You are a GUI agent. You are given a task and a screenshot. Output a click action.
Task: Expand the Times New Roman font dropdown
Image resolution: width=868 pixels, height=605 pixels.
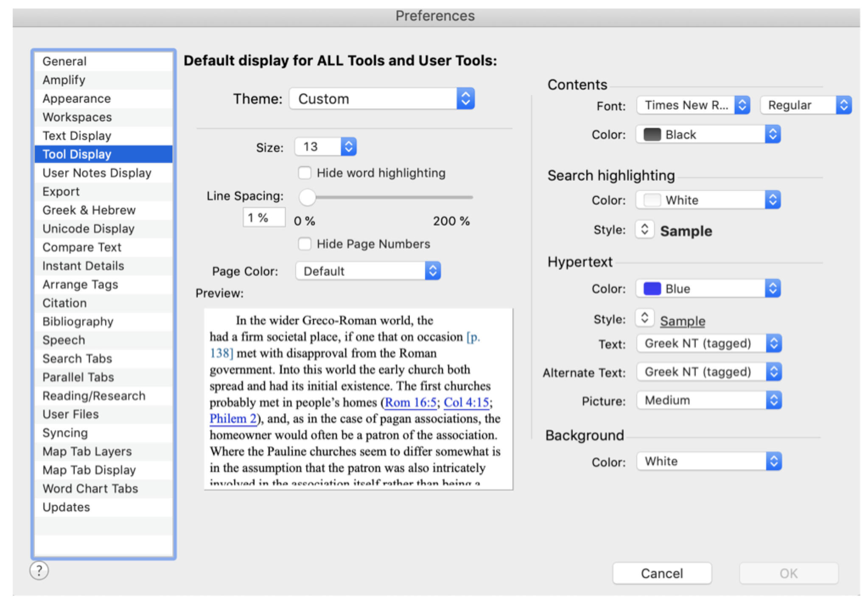pos(693,105)
